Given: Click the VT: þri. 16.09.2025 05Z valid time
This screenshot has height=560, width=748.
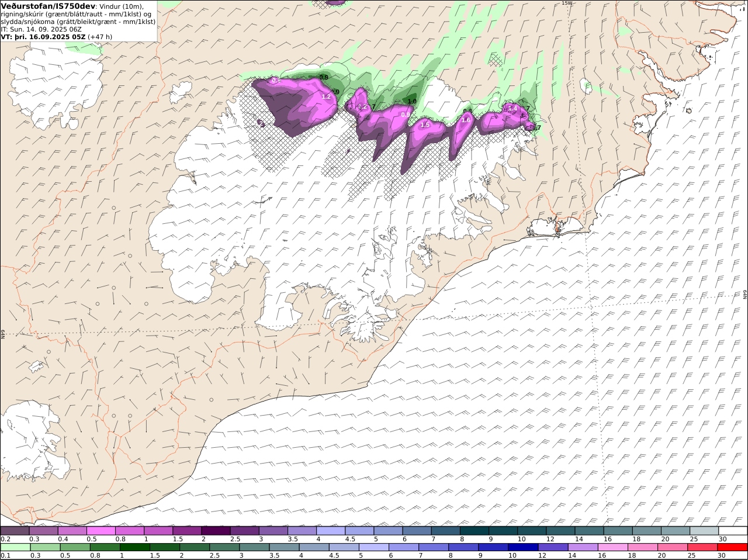Looking at the screenshot, I should click(x=43, y=37).
